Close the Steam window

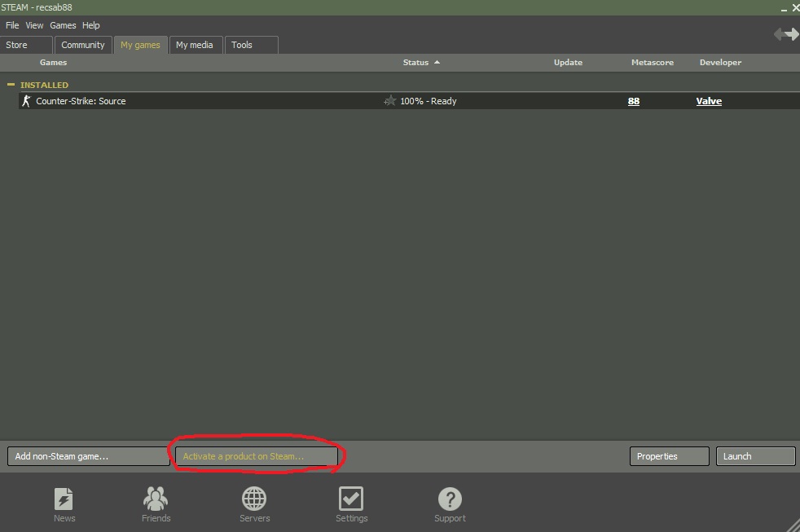tap(795, 7)
